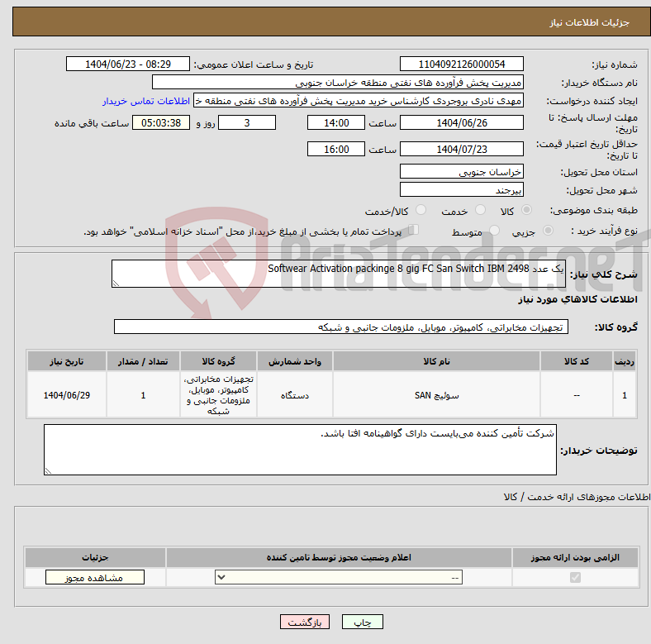This screenshot has height=644, width=651.
Task: Open the اطلاعات تماس خریدار link
Action: tap(146, 101)
